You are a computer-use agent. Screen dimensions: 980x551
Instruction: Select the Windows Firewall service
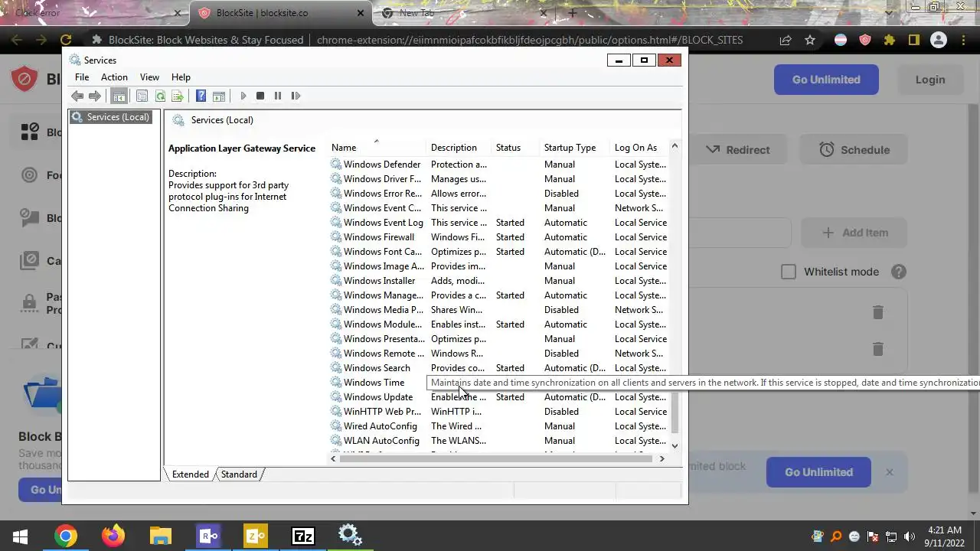(498, 237)
